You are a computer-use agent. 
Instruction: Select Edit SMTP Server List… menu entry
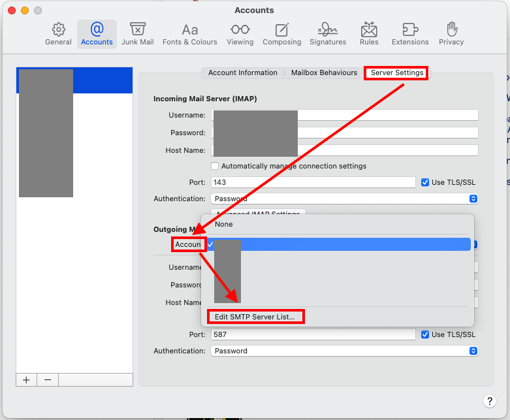[255, 317]
